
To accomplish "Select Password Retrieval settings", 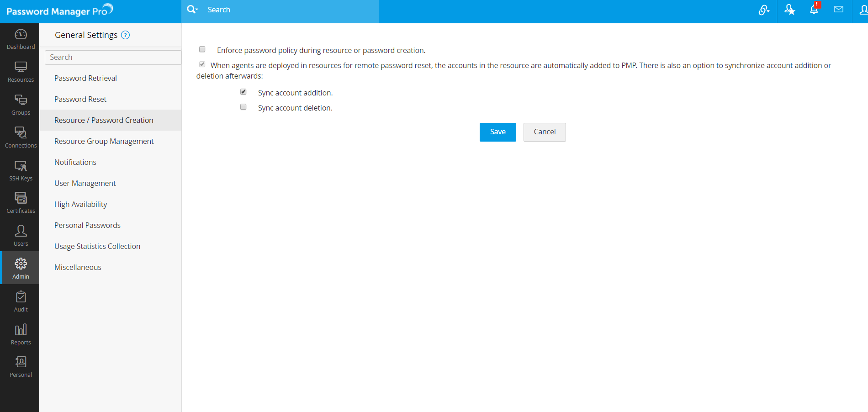I will [x=85, y=78].
